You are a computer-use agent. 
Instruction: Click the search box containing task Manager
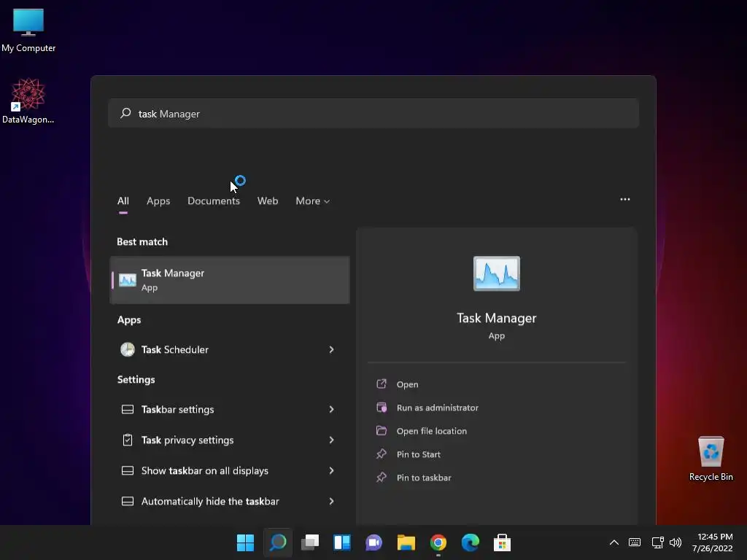point(373,113)
